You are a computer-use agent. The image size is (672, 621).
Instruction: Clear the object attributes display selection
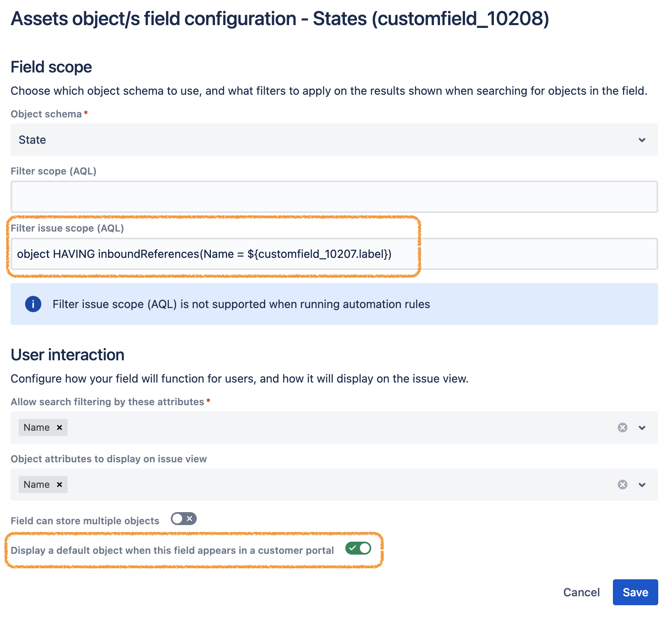click(622, 484)
